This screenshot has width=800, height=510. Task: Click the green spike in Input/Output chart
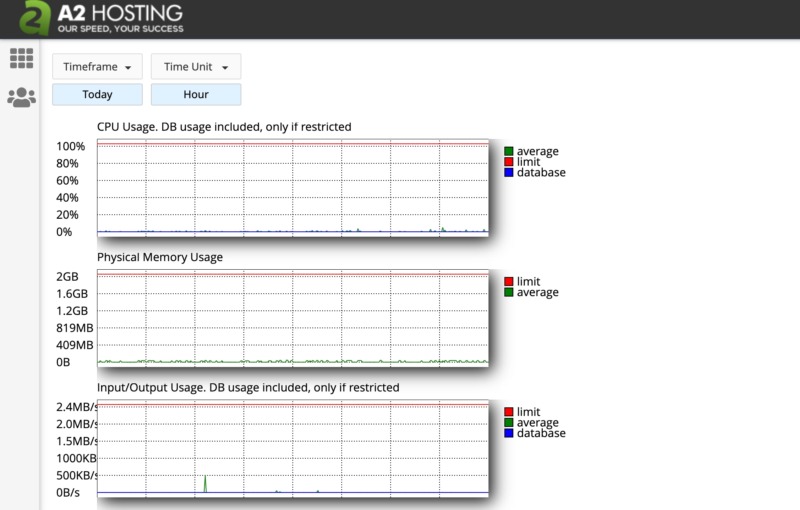click(x=205, y=484)
